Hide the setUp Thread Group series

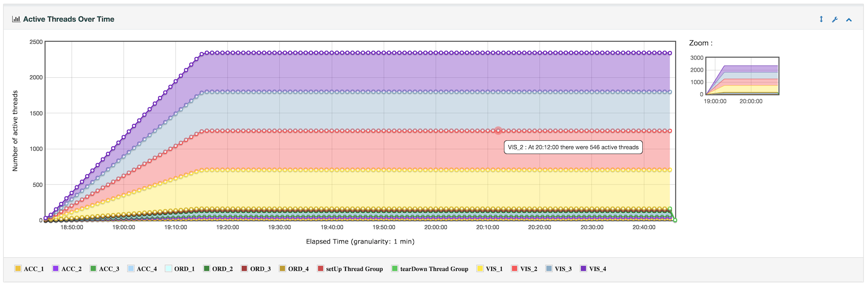point(350,269)
